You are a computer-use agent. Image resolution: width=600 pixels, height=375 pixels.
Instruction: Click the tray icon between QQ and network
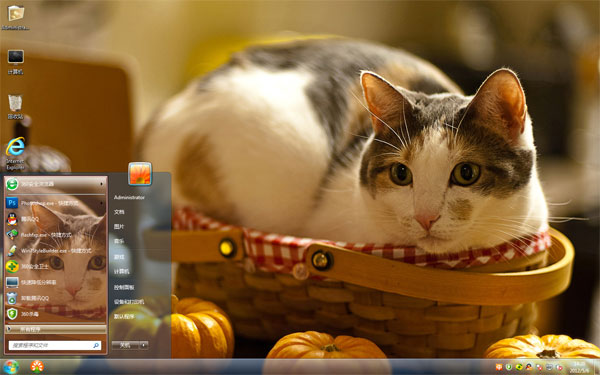click(539, 367)
